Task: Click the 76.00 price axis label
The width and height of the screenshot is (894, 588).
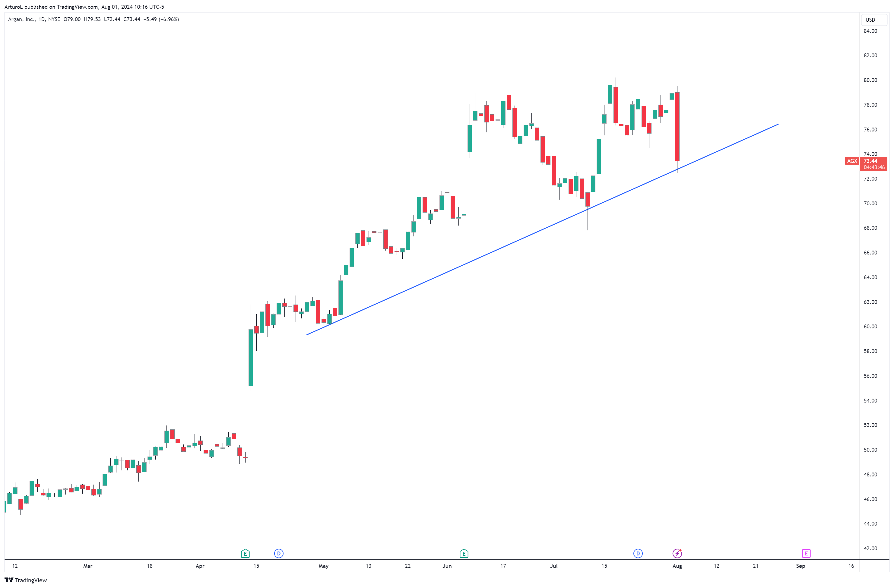Action: click(870, 130)
